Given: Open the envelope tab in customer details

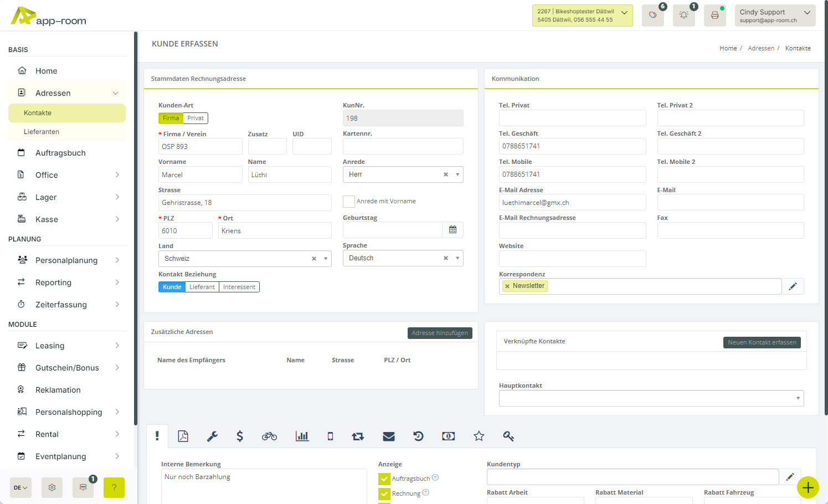Looking at the screenshot, I should pos(389,436).
